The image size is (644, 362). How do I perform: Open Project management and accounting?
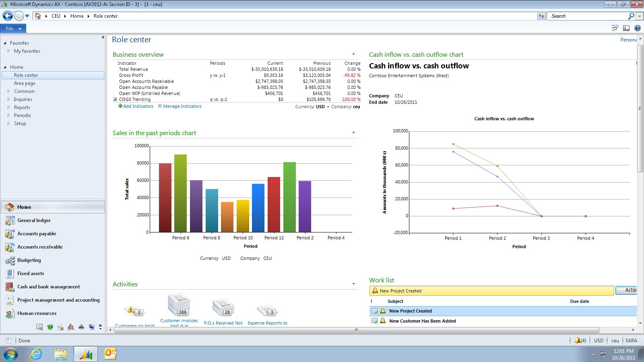click(x=58, y=300)
